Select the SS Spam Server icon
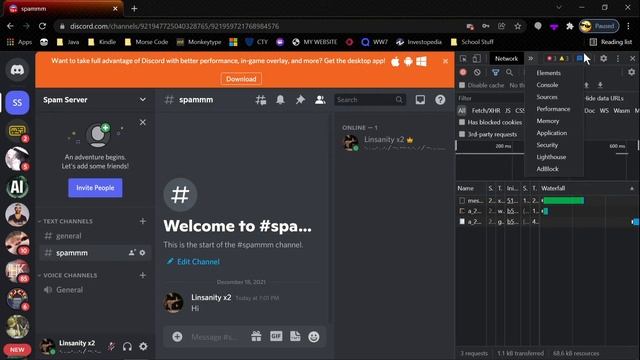This screenshot has height=360, width=640. tap(17, 102)
